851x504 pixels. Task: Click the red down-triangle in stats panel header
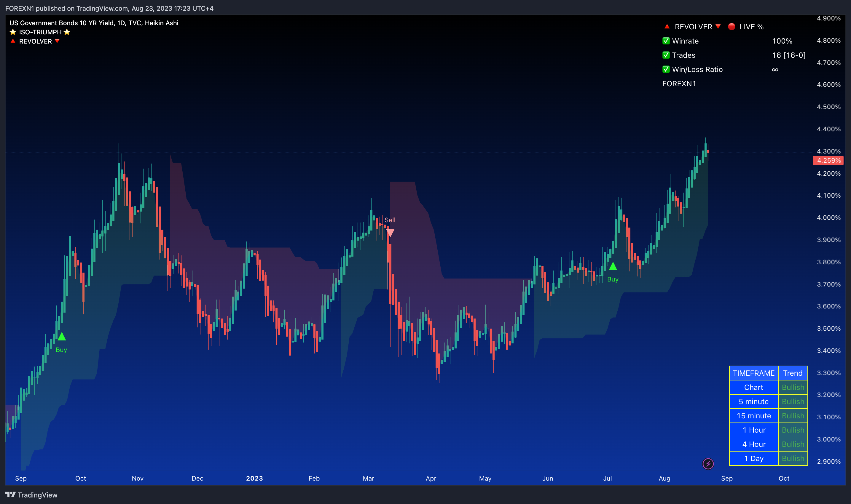pyautogui.click(x=718, y=26)
